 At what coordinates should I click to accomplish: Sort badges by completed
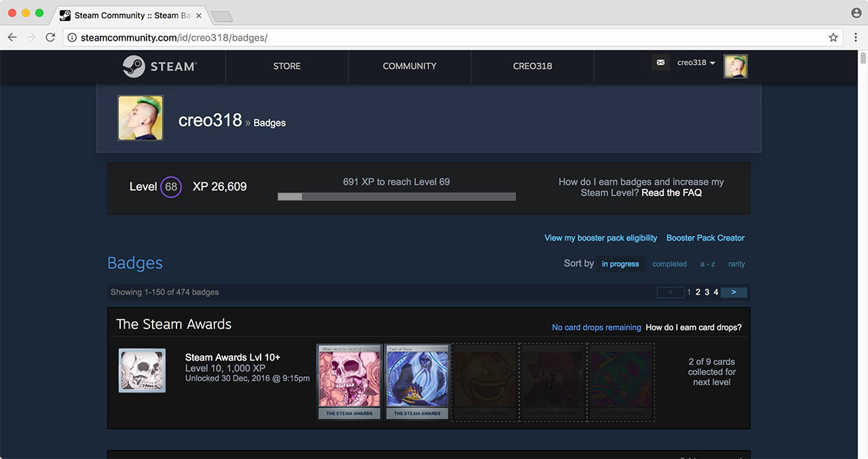pyautogui.click(x=670, y=264)
